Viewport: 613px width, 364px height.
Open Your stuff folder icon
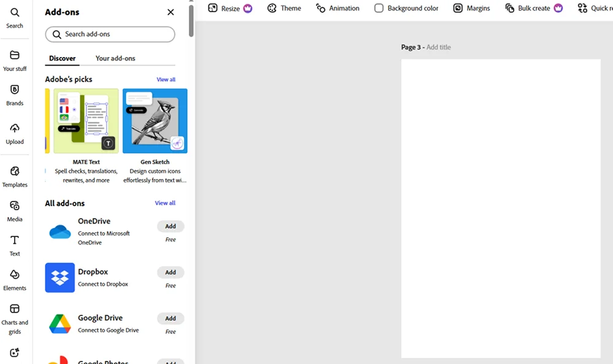[15, 55]
